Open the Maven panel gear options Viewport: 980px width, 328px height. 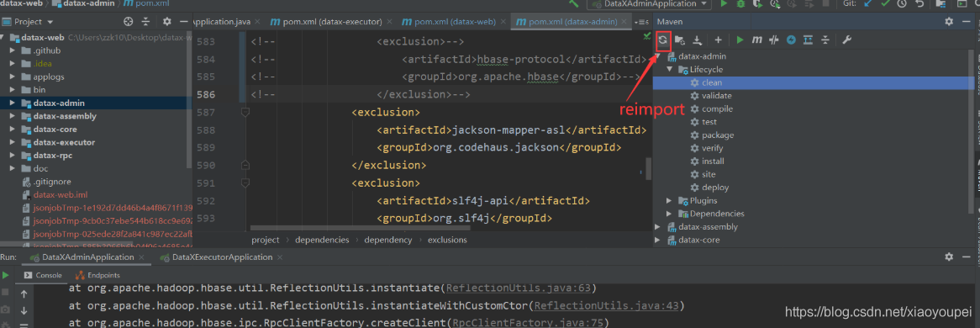coord(949,21)
